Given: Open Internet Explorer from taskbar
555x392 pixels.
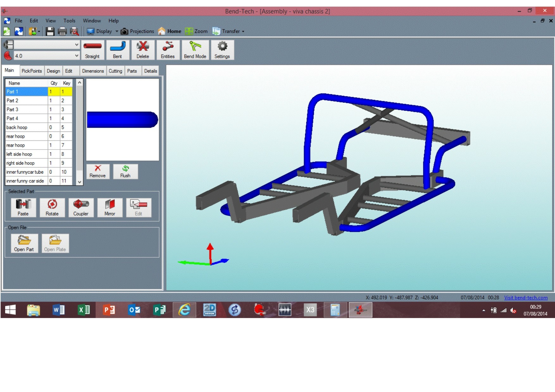Looking at the screenshot, I should [x=184, y=310].
